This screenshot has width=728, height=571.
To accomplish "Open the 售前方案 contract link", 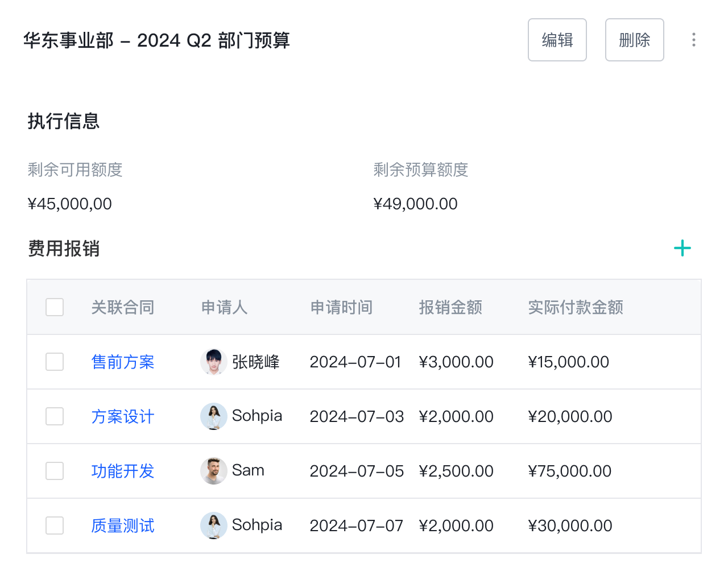I will coord(123,362).
